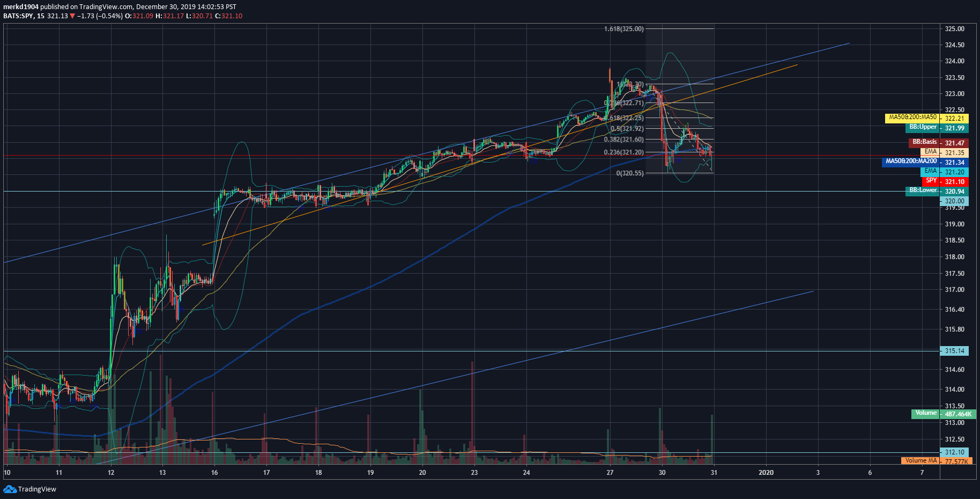Image resolution: width=980 pixels, height=499 pixels.
Task: Click the O:321.09 open value
Action: point(139,16)
